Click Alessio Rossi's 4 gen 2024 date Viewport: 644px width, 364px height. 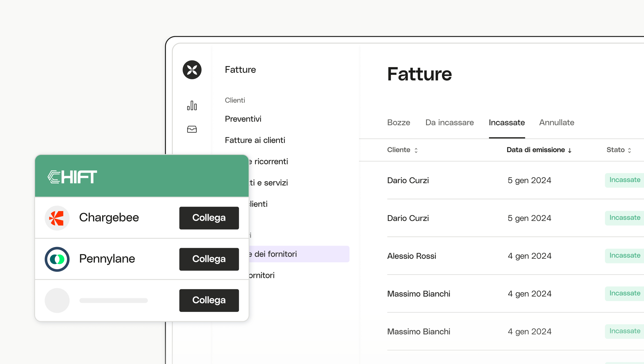[x=530, y=256]
